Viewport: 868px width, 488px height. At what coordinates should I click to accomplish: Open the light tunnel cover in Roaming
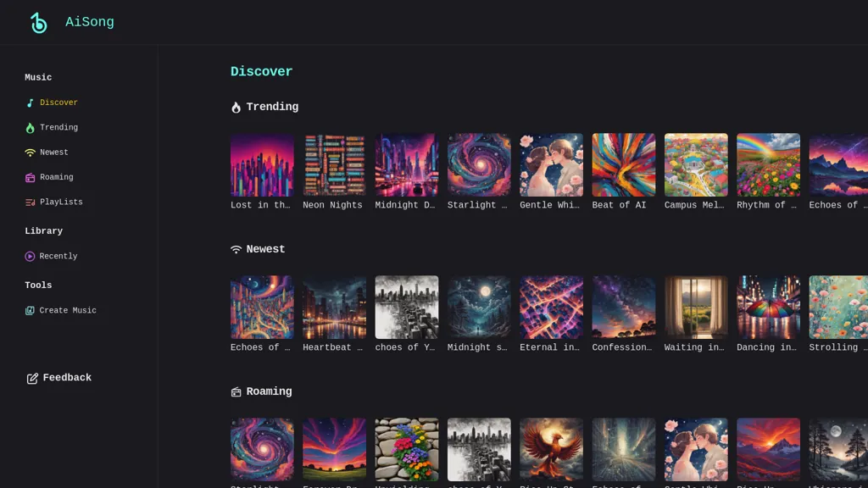tap(624, 449)
